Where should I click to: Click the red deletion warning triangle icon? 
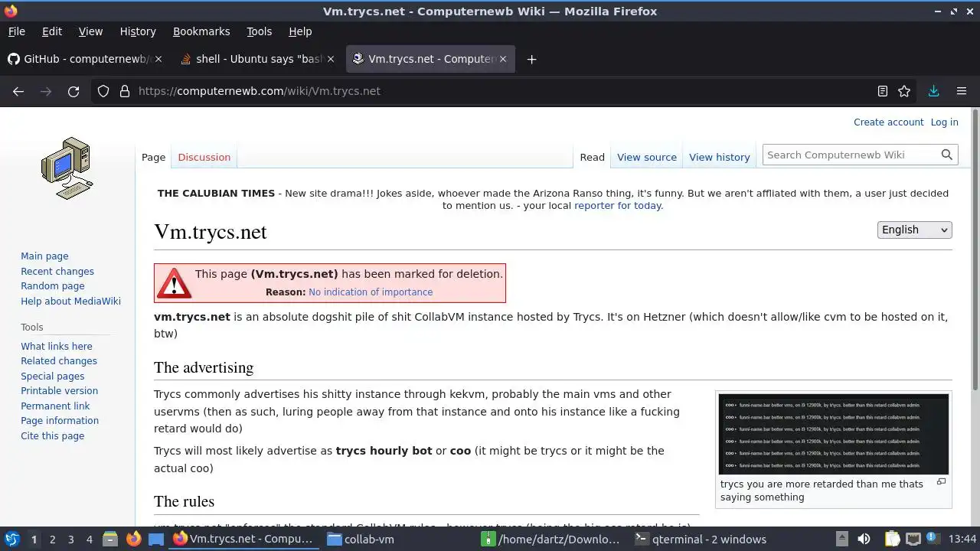point(174,283)
